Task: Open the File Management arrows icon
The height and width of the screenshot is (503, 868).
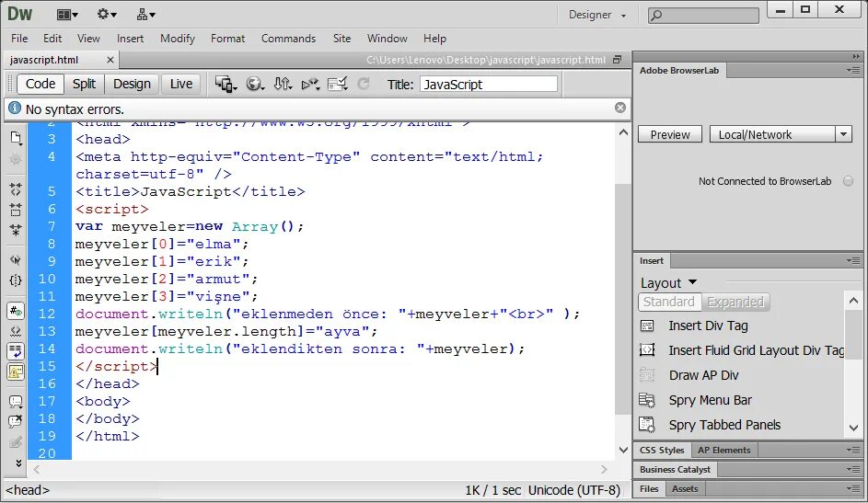Action: [x=283, y=84]
